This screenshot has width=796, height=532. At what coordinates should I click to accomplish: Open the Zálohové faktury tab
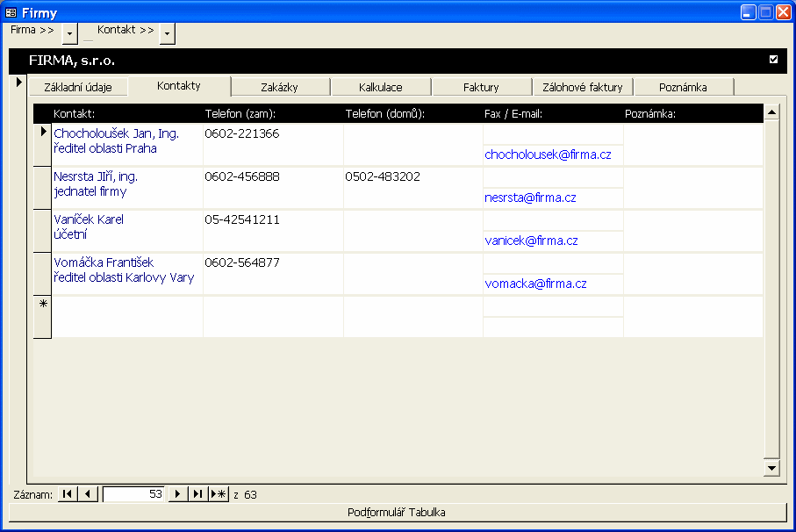pyautogui.click(x=583, y=87)
